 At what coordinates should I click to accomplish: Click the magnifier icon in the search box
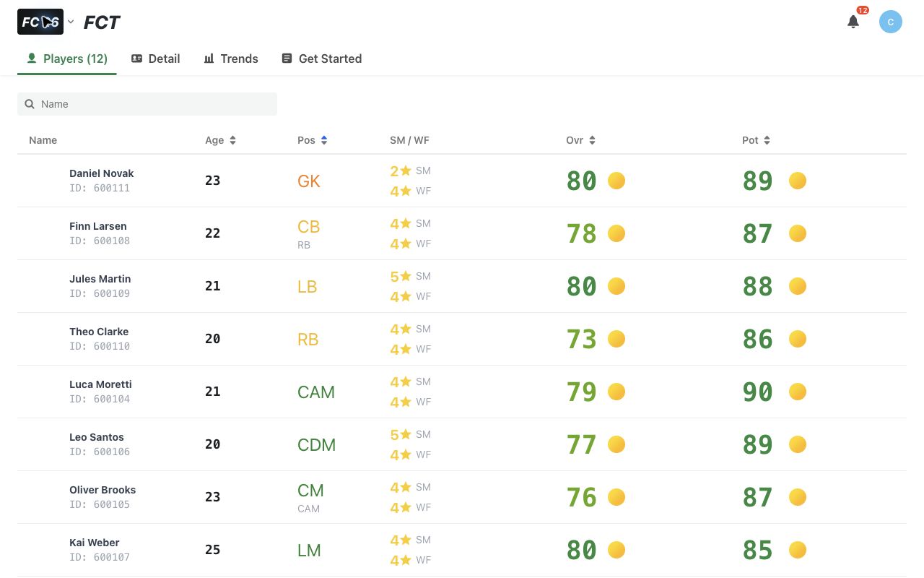(30, 104)
